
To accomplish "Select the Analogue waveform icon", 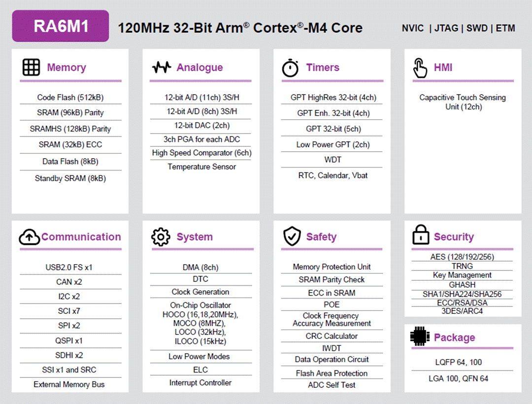I will pyautogui.click(x=161, y=67).
